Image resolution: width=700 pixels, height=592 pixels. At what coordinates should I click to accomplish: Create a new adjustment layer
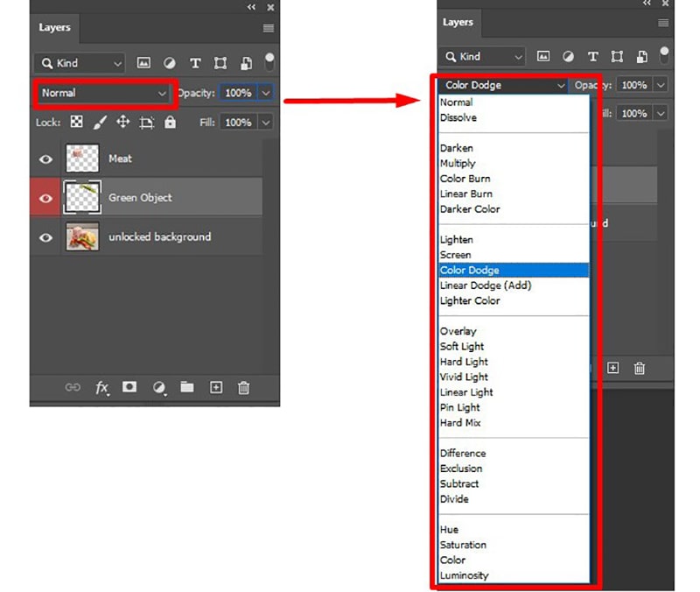(x=158, y=387)
